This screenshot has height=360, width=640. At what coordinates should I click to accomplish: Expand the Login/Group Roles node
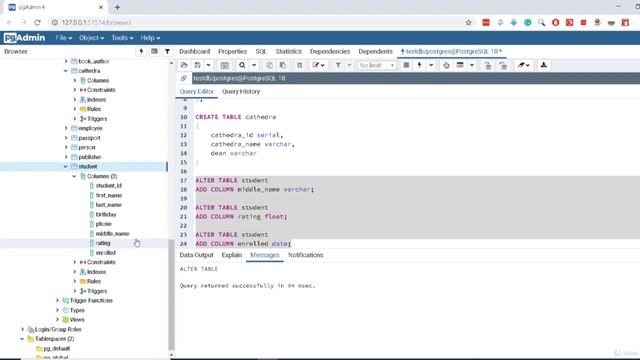click(22, 329)
